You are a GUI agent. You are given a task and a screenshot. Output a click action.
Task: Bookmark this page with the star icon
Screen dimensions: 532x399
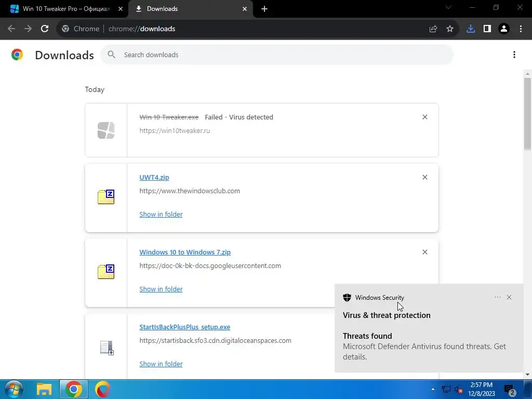[449, 29]
